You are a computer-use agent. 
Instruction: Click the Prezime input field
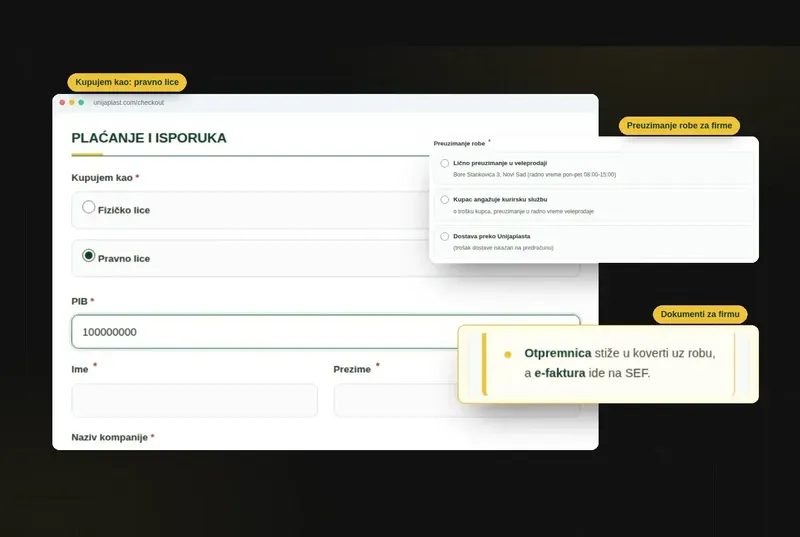(x=457, y=400)
